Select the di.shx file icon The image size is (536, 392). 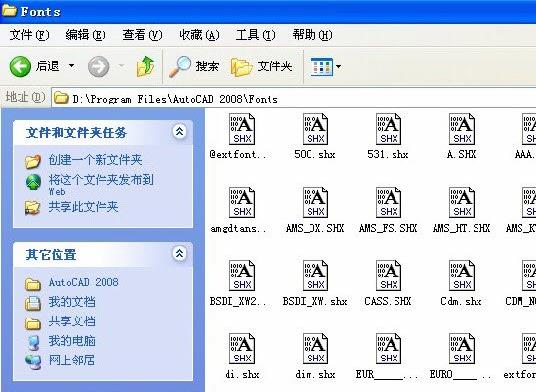(242, 349)
